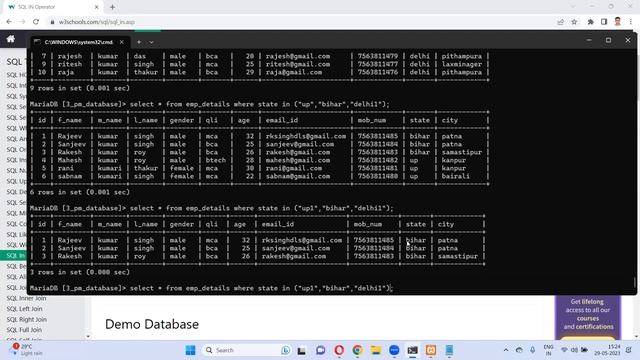640x360 pixels.
Task: Click '3 rows in set' text
Action: (x=80, y=272)
